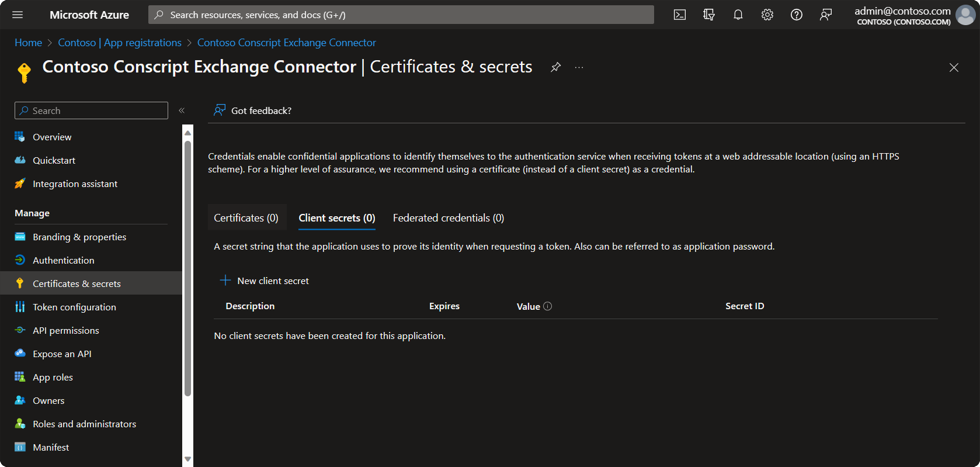Click the Token configuration icon
980x467 pixels.
pos(20,307)
